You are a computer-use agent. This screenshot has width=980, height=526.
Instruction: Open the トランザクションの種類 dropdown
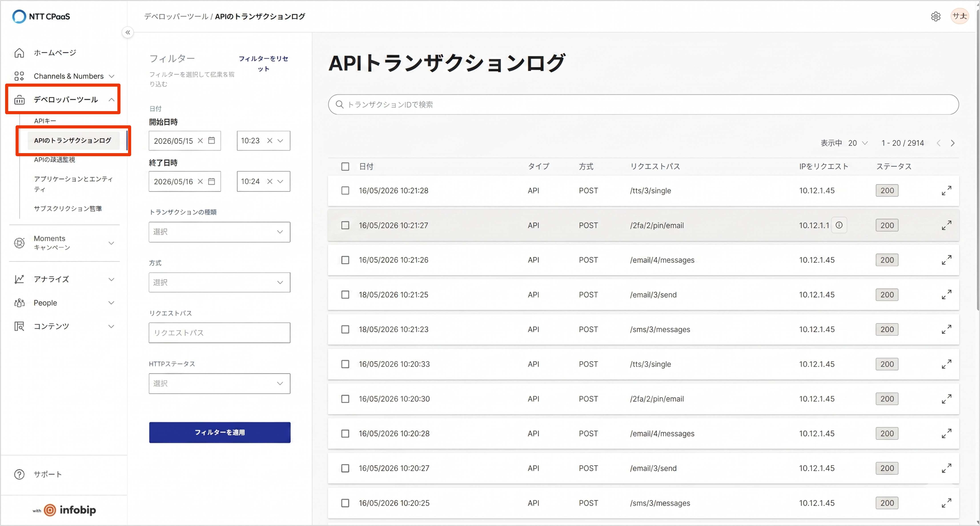coord(219,232)
